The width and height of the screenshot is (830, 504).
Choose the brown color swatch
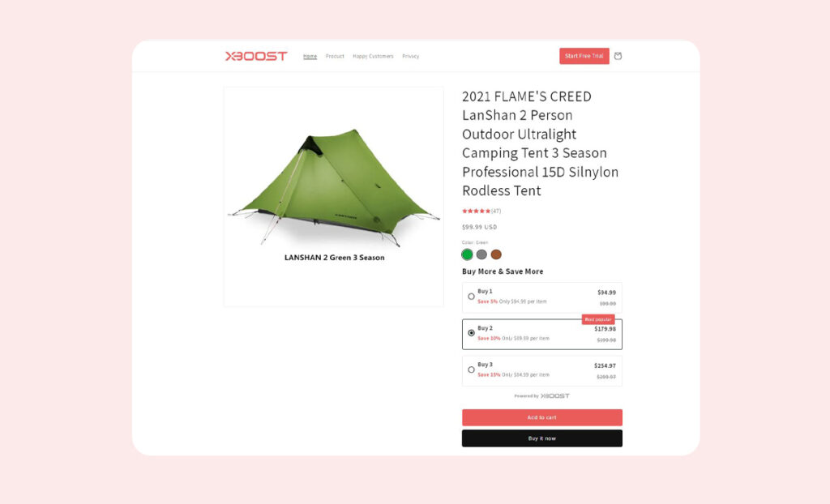[496, 254]
